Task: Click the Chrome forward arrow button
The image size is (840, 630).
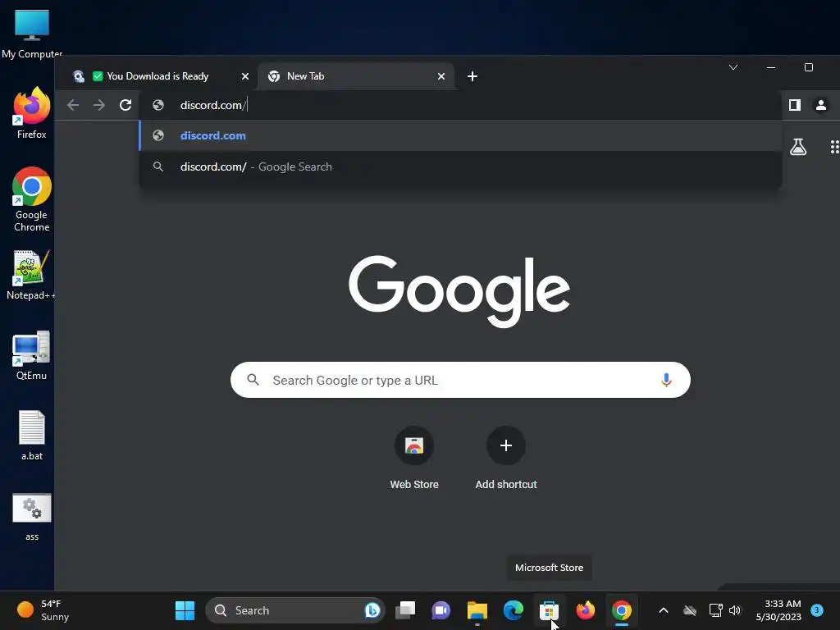Action: [99, 105]
